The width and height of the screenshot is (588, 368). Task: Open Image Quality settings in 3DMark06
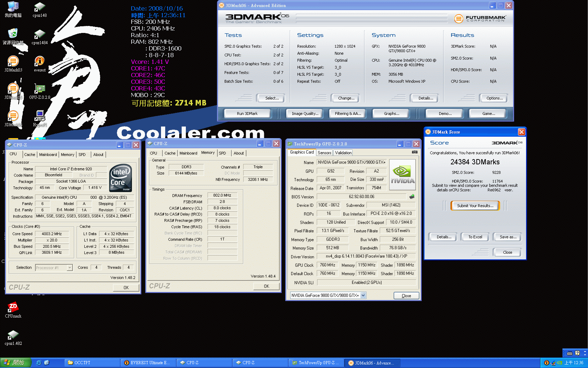pyautogui.click(x=305, y=114)
